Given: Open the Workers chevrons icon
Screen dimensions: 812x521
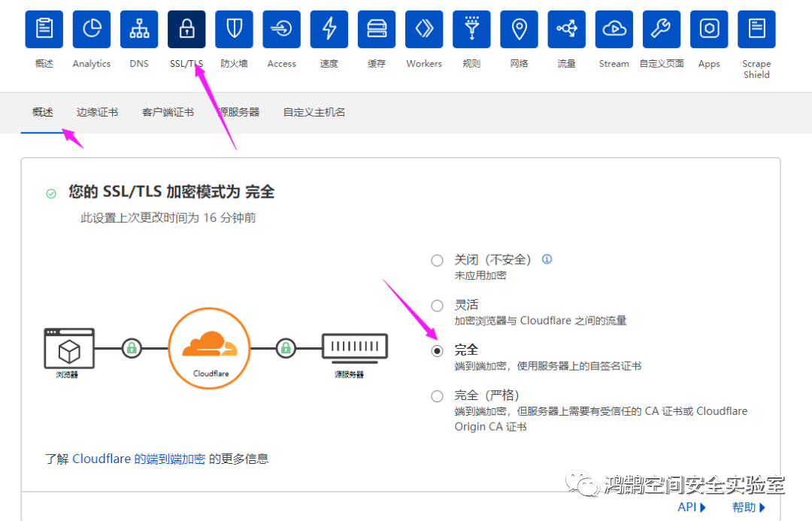Looking at the screenshot, I should click(424, 29).
